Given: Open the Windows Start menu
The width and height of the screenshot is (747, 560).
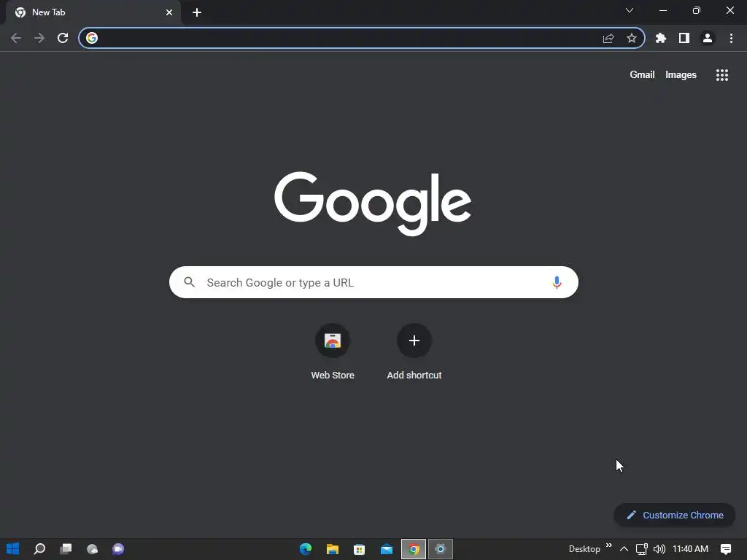Looking at the screenshot, I should tap(13, 549).
